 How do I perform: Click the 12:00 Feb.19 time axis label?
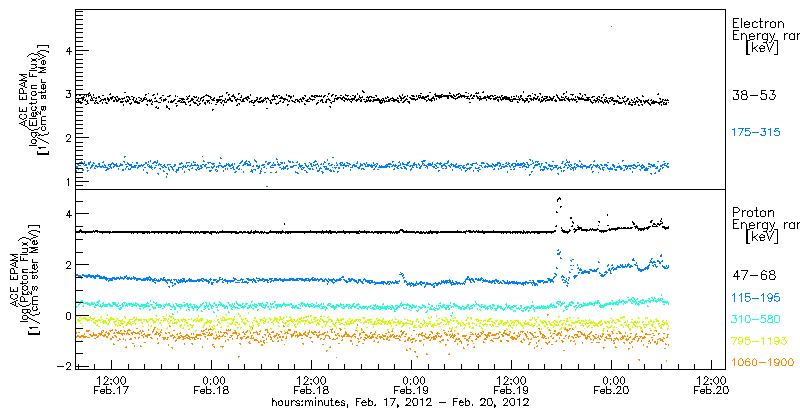point(511,385)
